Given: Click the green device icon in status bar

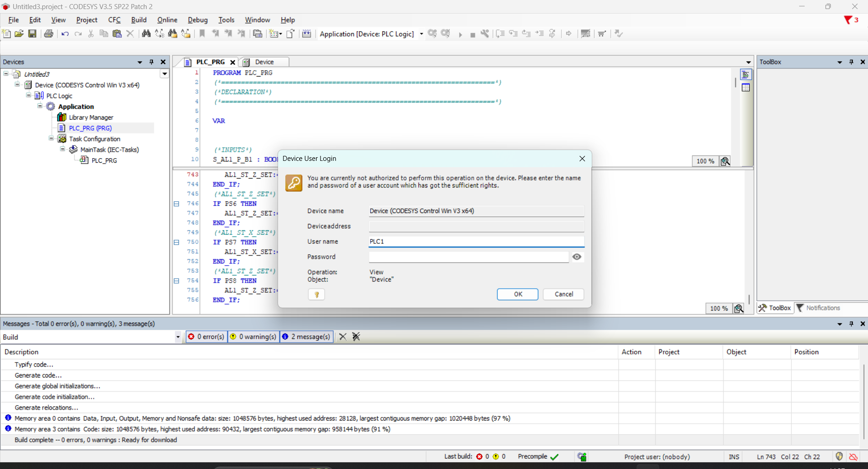Looking at the screenshot, I should click(582, 457).
